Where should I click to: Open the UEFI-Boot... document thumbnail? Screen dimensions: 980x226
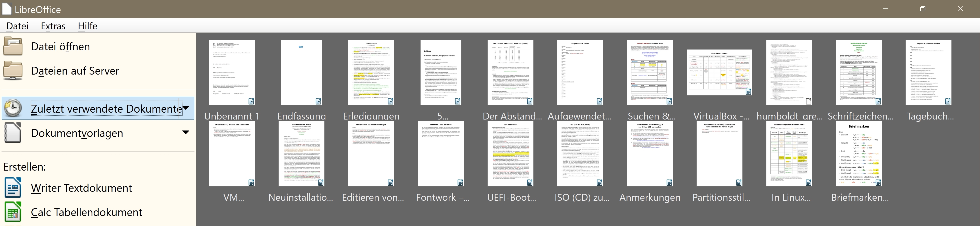pyautogui.click(x=510, y=154)
